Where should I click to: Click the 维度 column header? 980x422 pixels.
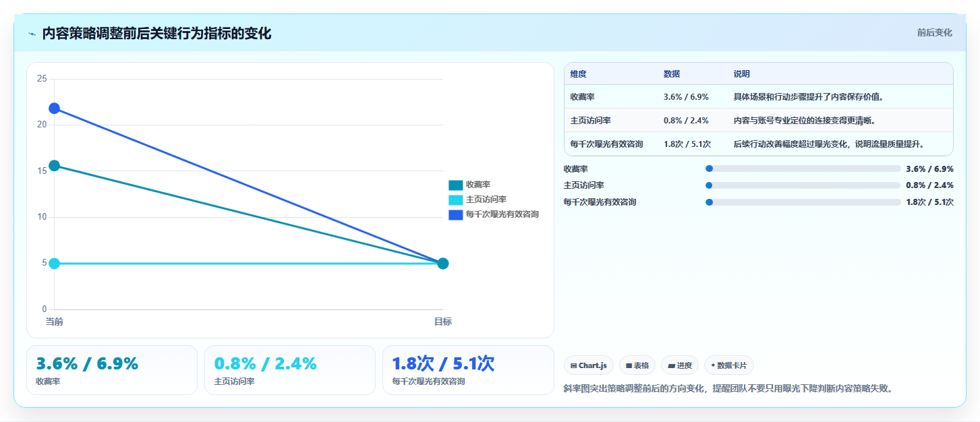click(579, 74)
